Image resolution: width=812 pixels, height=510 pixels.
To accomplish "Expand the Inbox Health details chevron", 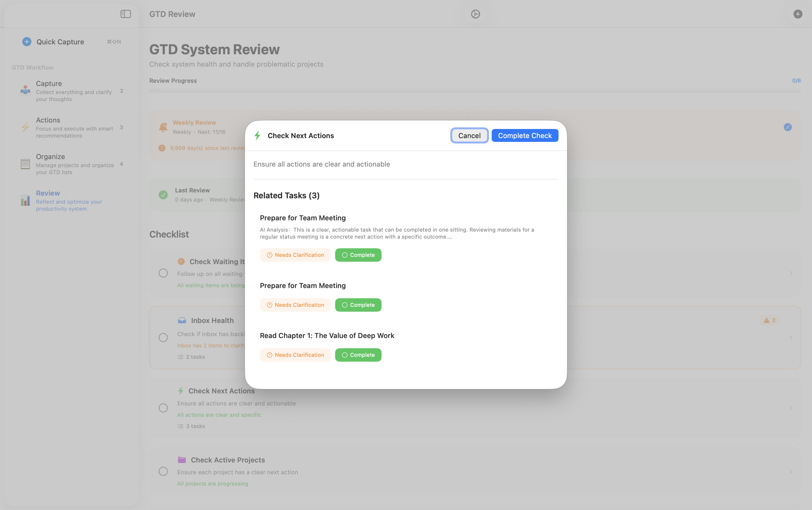I will 791,337.
